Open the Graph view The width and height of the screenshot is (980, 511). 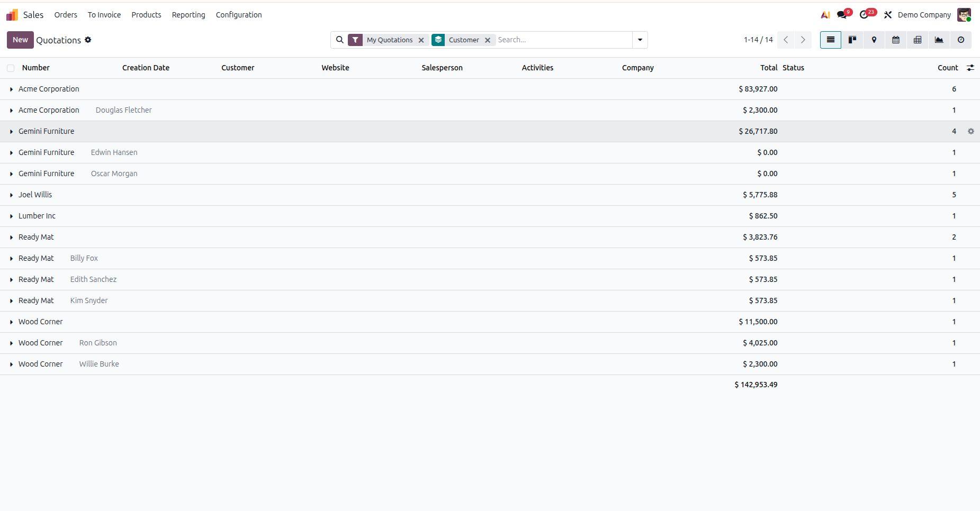(939, 40)
